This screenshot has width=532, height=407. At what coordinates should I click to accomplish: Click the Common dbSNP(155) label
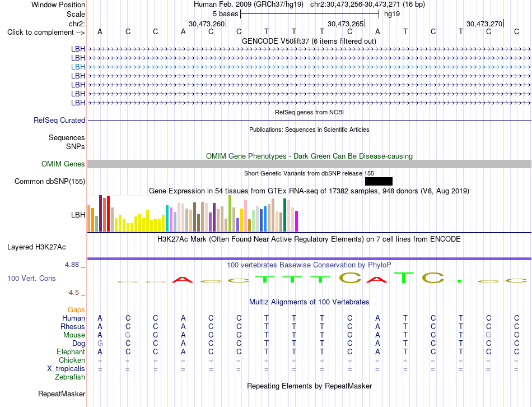[x=50, y=182]
